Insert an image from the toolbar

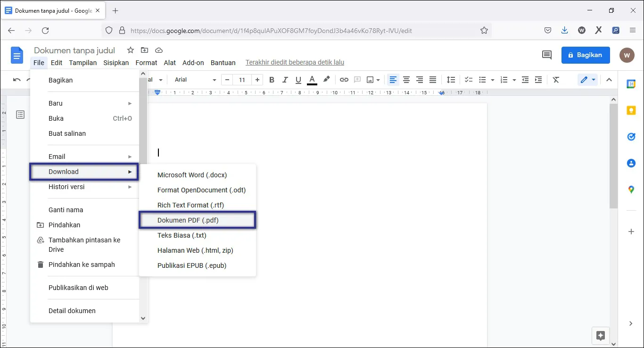[x=371, y=79]
